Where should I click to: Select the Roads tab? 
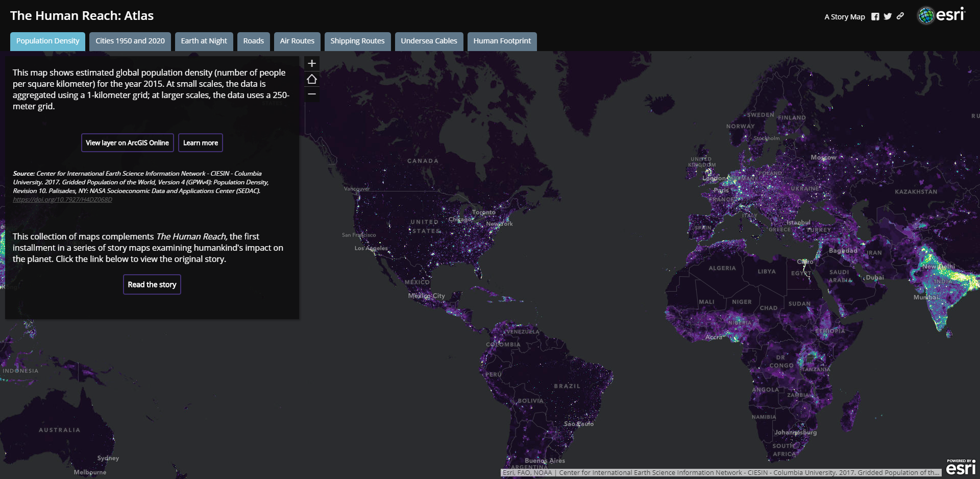[x=253, y=41]
